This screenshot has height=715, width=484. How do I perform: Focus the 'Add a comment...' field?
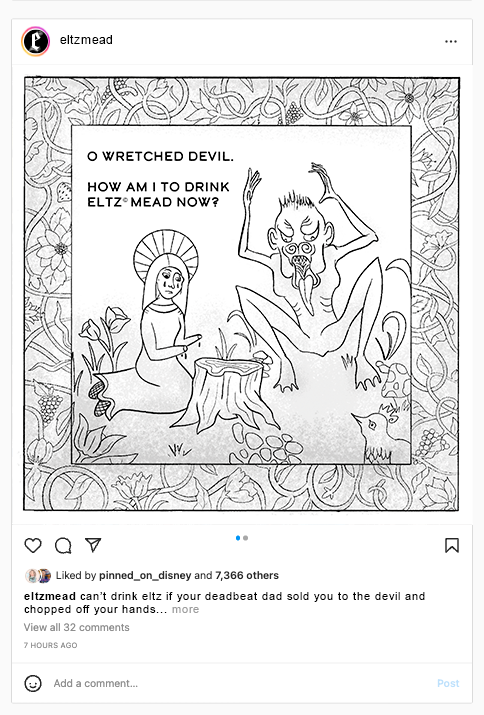237,683
